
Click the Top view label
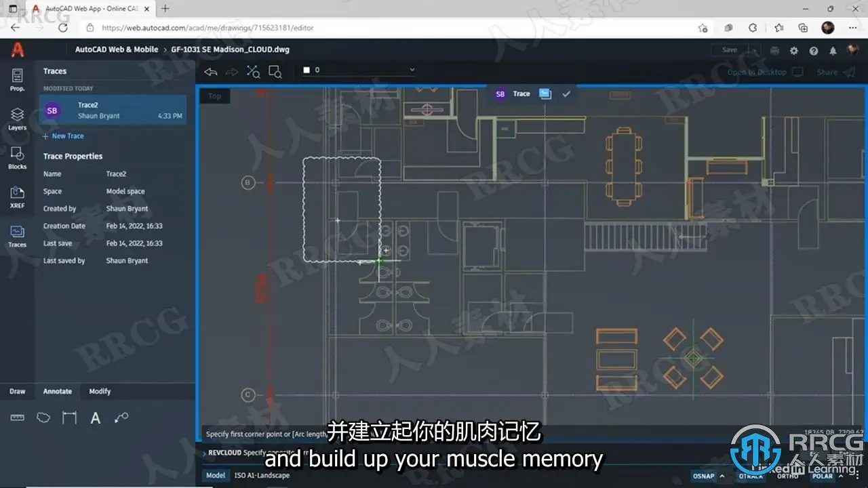click(215, 96)
